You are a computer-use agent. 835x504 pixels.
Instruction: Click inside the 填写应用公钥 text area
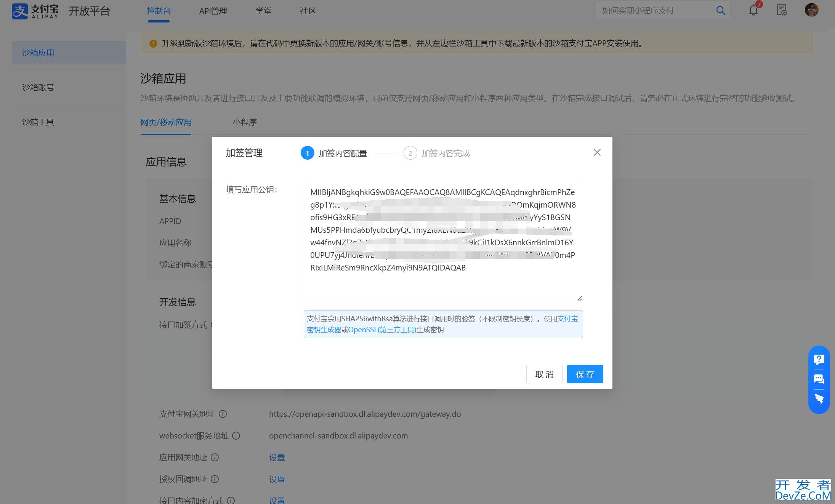pos(443,242)
